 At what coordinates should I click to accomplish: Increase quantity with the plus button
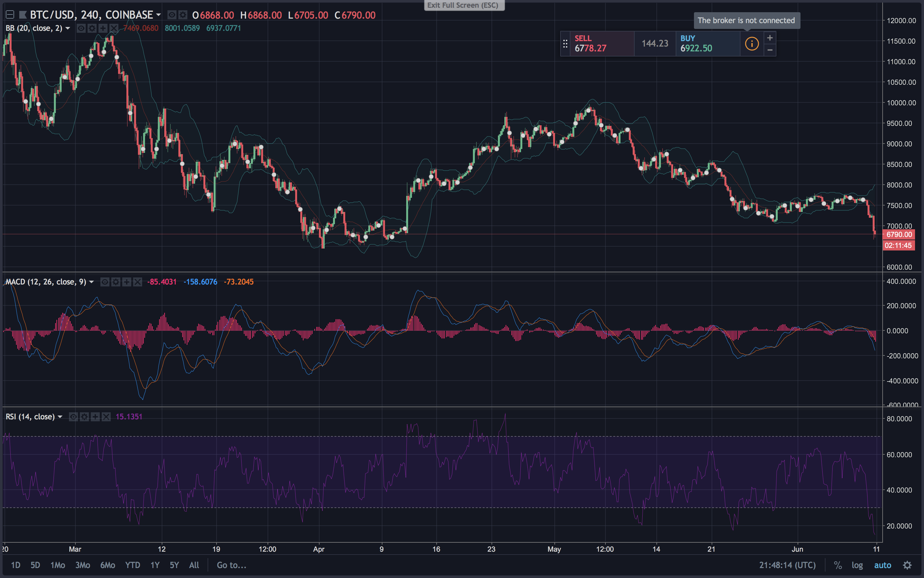(x=770, y=38)
